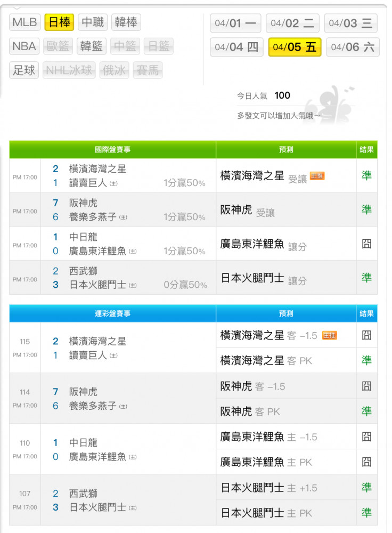Click 準 result icon for 阪神虎 受讓
This screenshot has height=533, width=392.
[366, 209]
